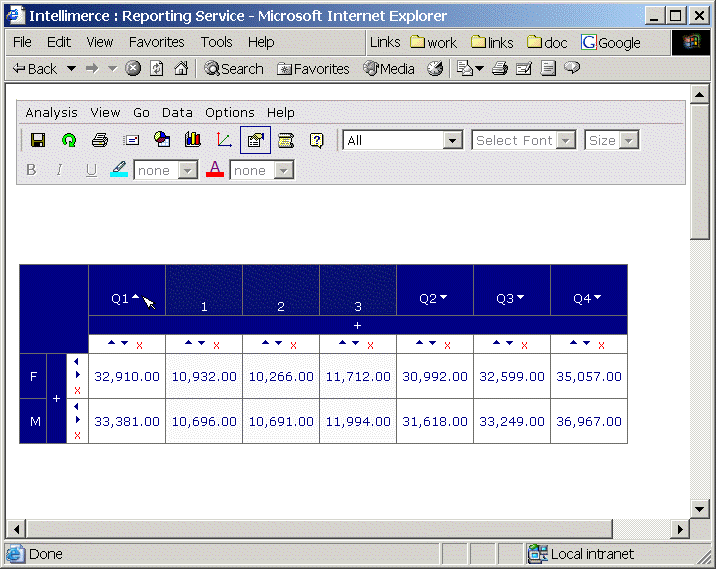Click the Media toolbar button

coord(389,68)
